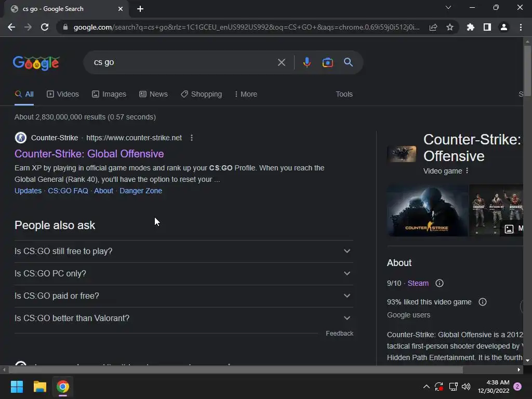Open the Windows Start menu

[x=17, y=387]
